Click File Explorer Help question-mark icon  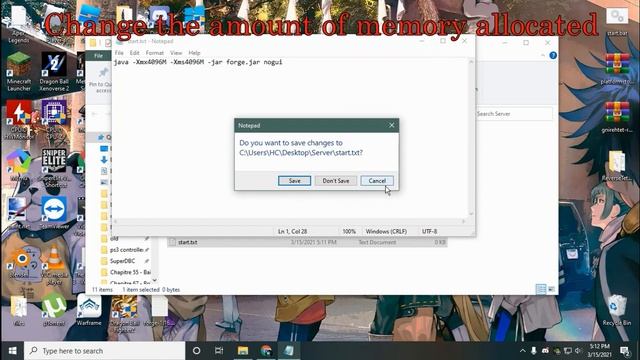click(553, 55)
